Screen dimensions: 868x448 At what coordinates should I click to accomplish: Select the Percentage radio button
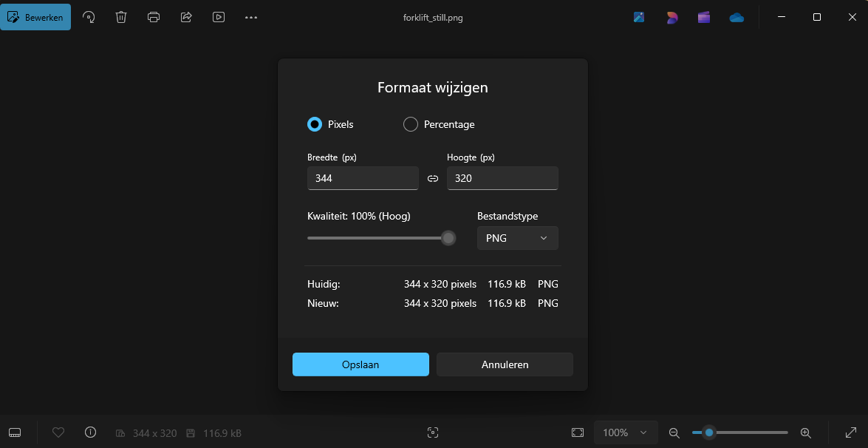[x=410, y=125]
